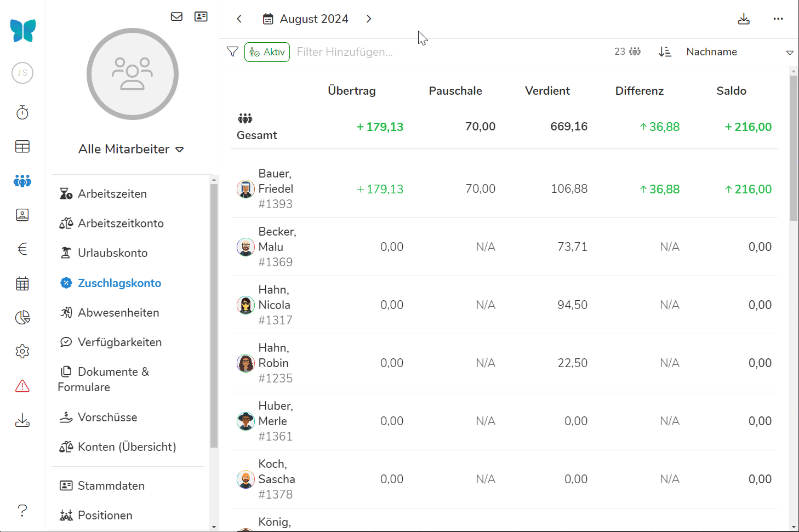799x532 pixels.
Task: Open the pie chart reports icon
Action: pyautogui.click(x=22, y=318)
